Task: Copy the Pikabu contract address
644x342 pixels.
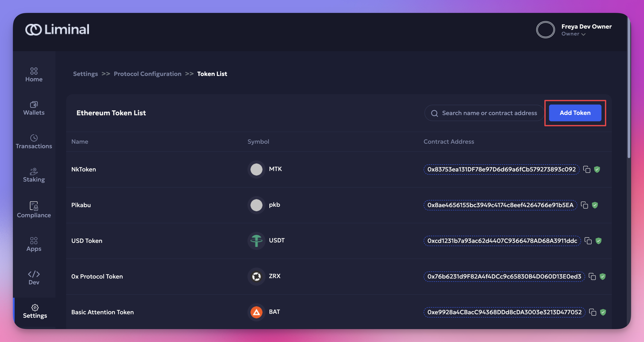Action: pyautogui.click(x=584, y=205)
